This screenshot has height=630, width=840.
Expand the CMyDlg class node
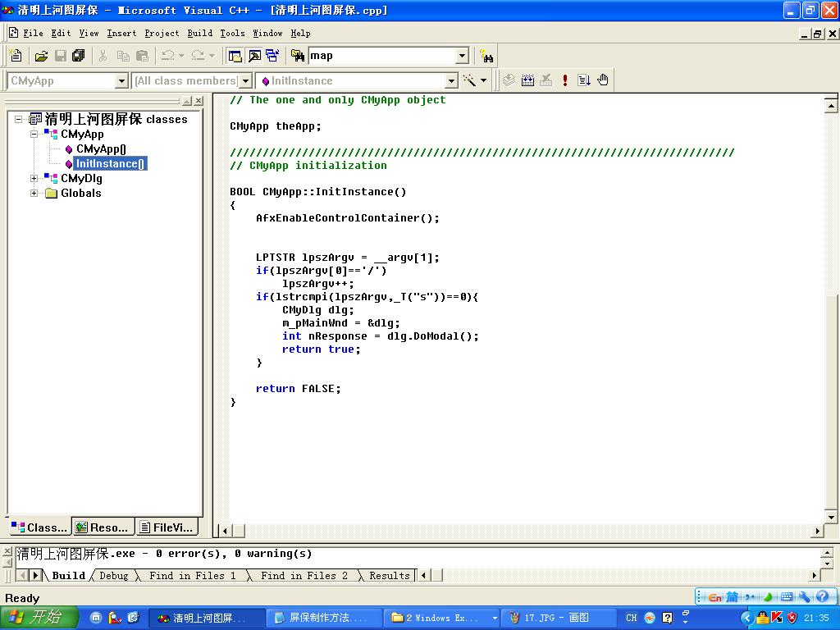click(x=34, y=178)
